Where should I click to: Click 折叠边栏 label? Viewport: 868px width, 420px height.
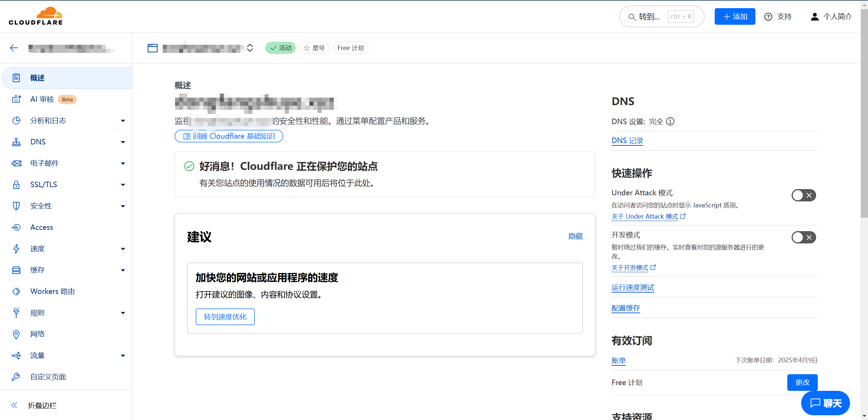coord(42,405)
